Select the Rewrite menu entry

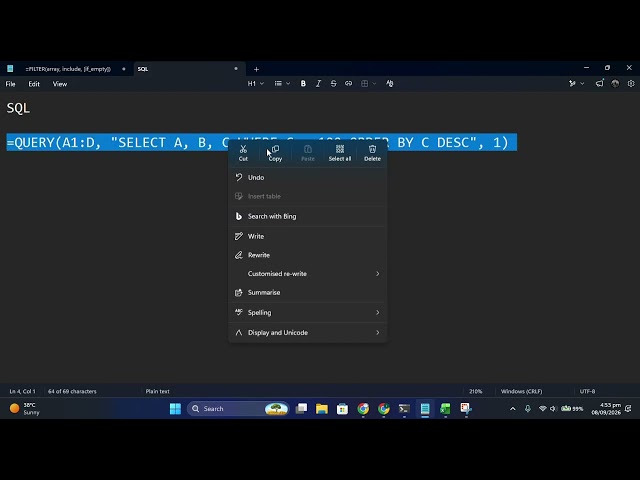(308, 255)
